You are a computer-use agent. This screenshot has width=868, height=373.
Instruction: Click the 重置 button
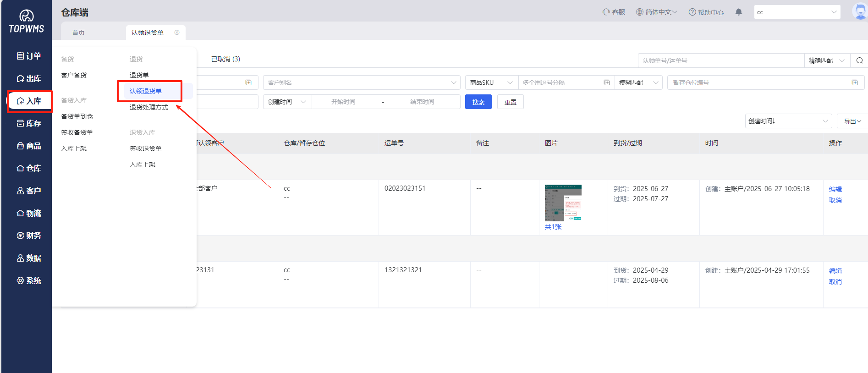point(511,102)
